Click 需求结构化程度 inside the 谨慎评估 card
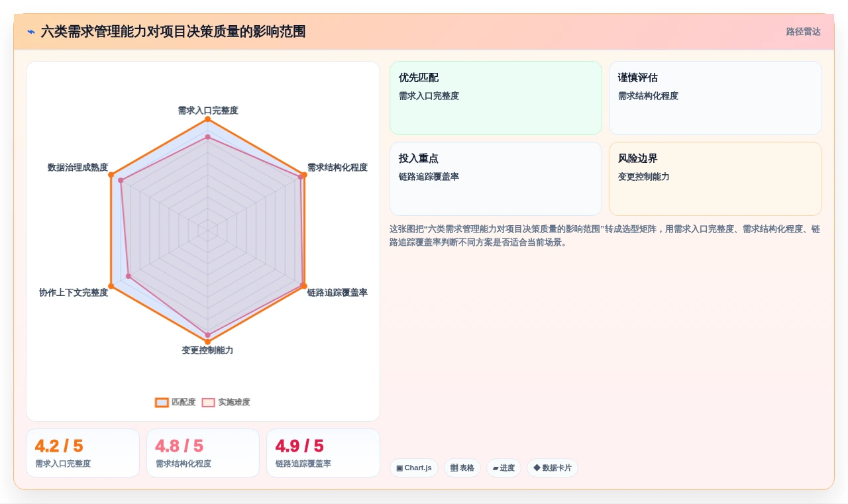This screenshot has width=848, height=504. [648, 96]
